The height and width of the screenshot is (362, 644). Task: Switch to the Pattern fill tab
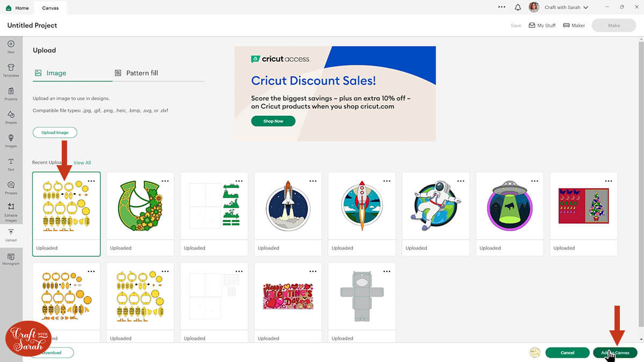click(x=137, y=73)
